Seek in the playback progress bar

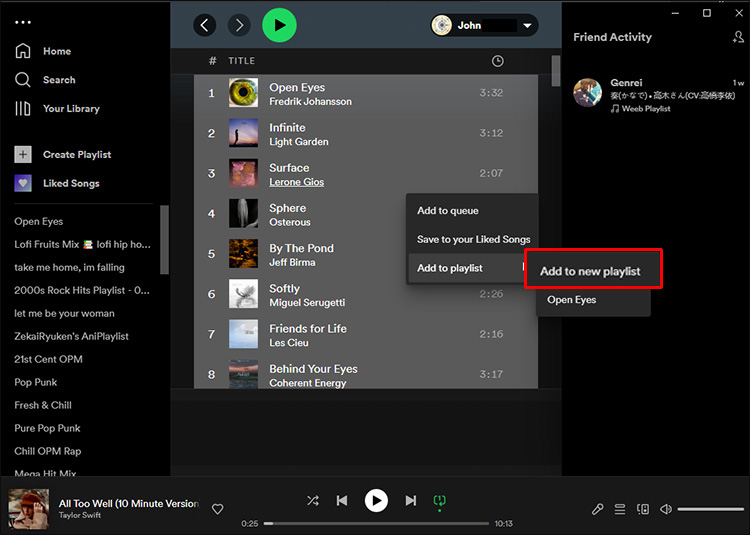[x=376, y=524]
